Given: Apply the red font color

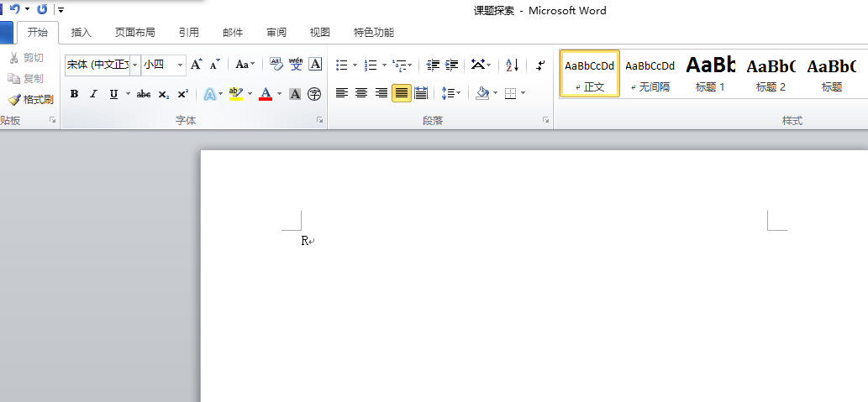Looking at the screenshot, I should click(266, 94).
